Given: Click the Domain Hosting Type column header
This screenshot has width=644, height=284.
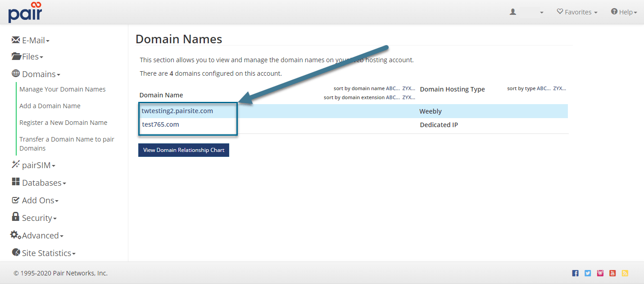Looking at the screenshot, I should [453, 89].
